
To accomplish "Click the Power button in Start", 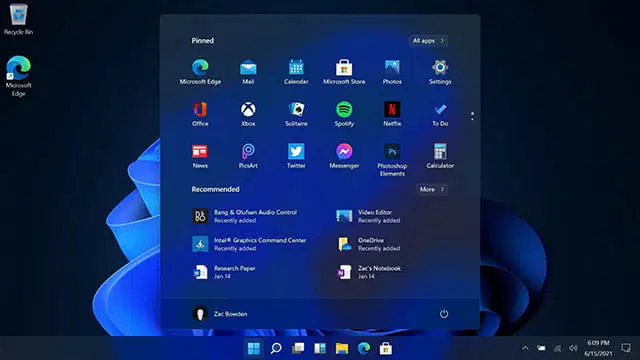I will tap(444, 314).
